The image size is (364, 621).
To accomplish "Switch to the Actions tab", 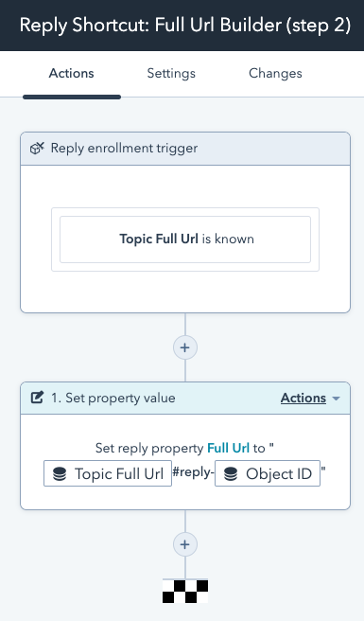I will pyautogui.click(x=72, y=74).
